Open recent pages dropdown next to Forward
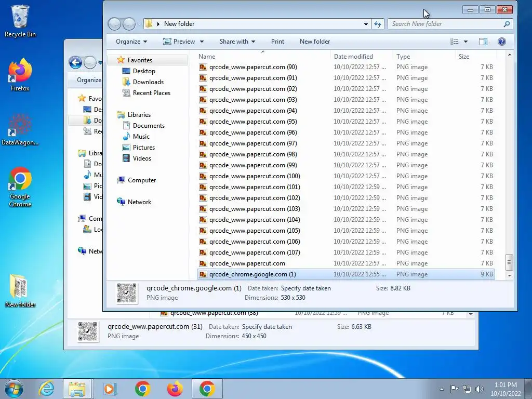Screen dimensions: 532x399 pos(139,24)
